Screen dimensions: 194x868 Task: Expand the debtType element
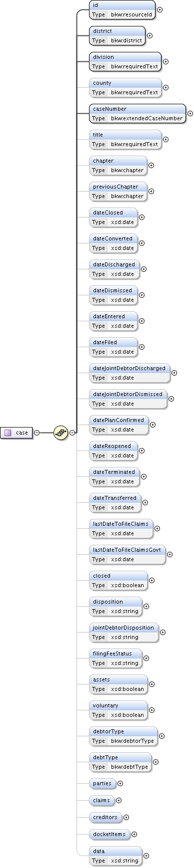(x=155, y=762)
